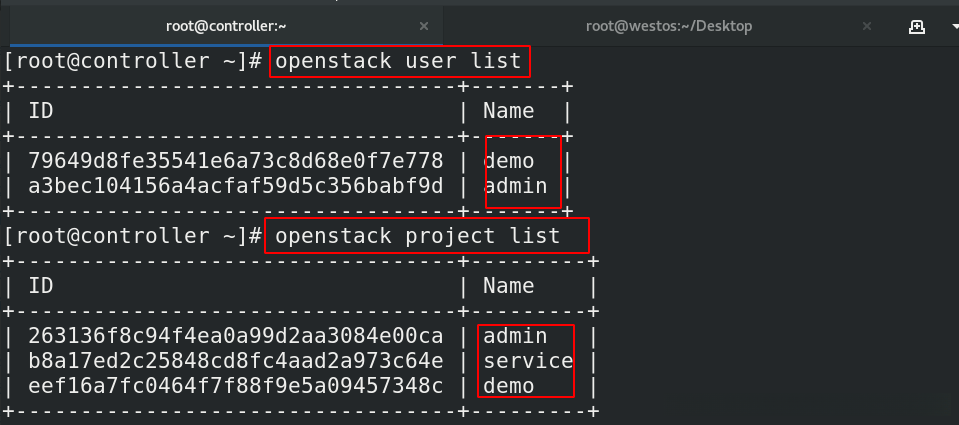
Task: Close the root@controller tab
Action: pyautogui.click(x=424, y=27)
